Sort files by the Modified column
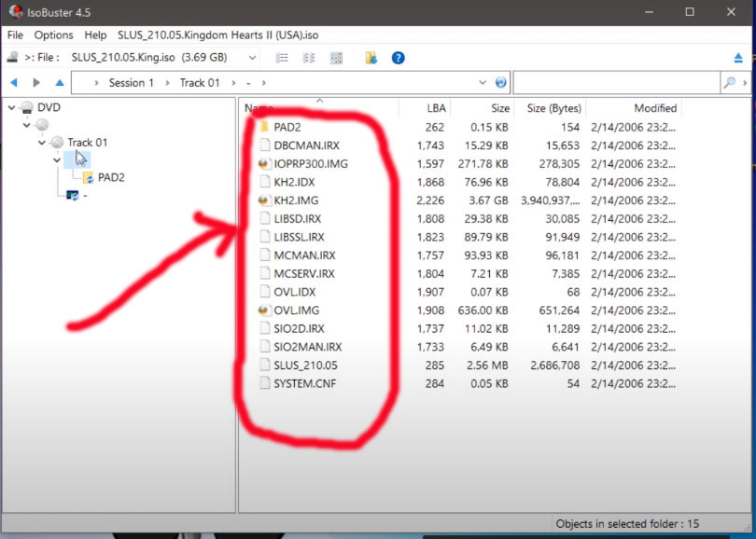756x539 pixels. click(655, 108)
